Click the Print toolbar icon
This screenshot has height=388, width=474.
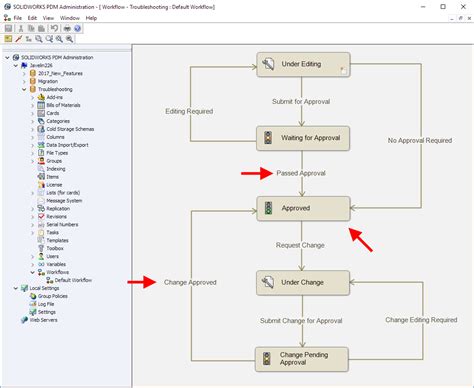pos(67,28)
